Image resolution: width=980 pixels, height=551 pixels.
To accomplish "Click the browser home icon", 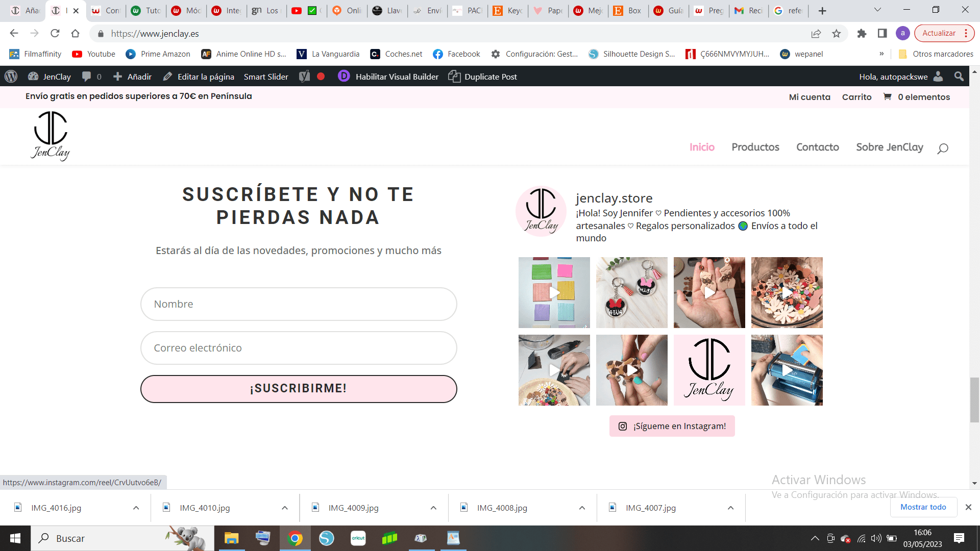I will (x=75, y=33).
